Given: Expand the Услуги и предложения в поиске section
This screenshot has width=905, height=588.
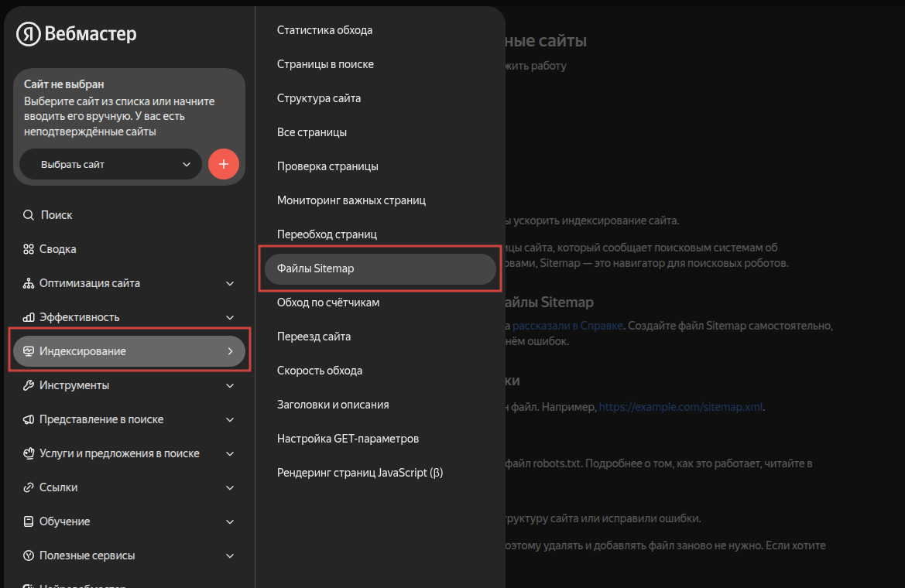Looking at the screenshot, I should 230,453.
